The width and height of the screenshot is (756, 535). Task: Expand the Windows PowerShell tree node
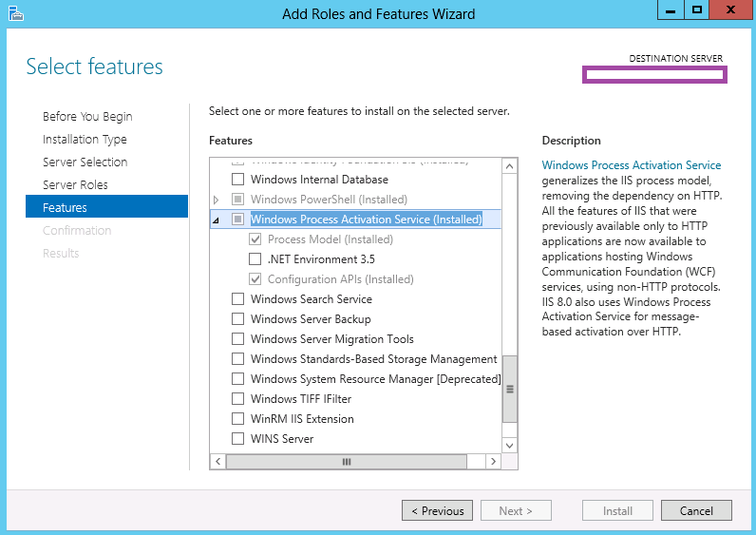[216, 200]
